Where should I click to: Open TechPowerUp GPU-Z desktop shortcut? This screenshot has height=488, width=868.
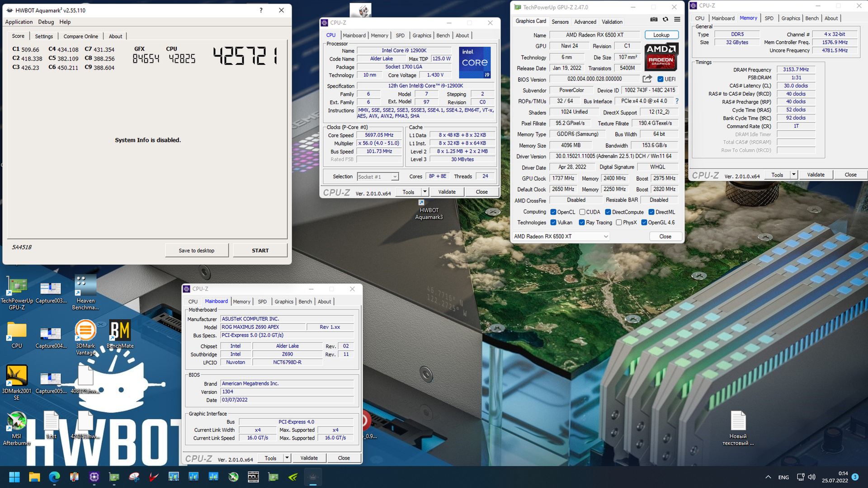17,292
